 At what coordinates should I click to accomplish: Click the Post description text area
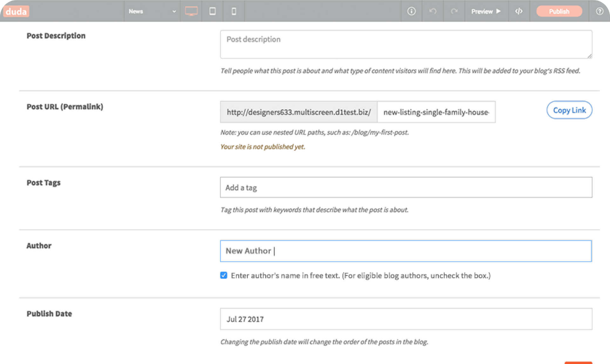(406, 44)
